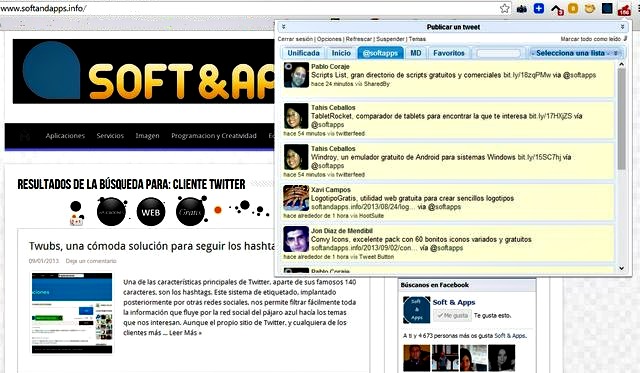The height and width of the screenshot is (373, 640).
Task: Click first Facebook fan photo
Action: click(x=417, y=358)
